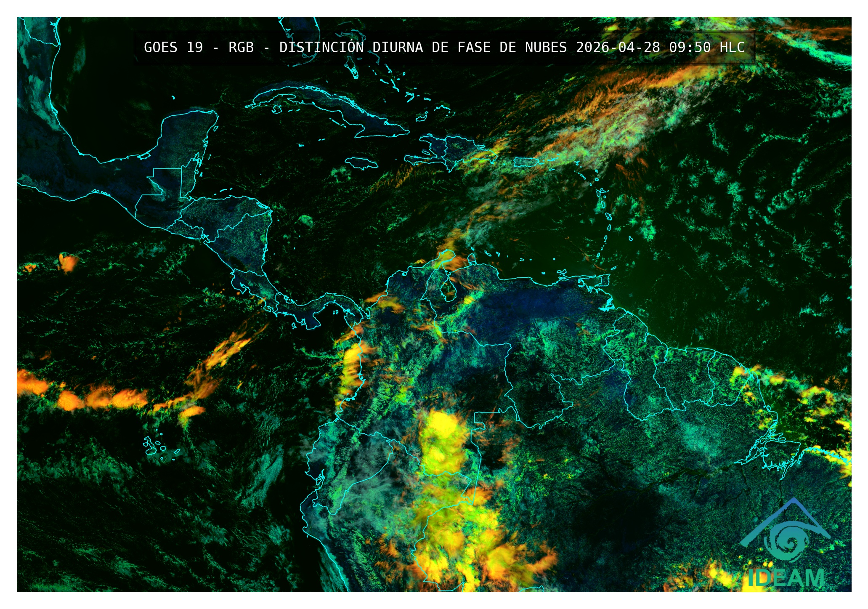Click the 2026-04-28 date in title
The height and width of the screenshot is (609, 868).
(x=618, y=48)
